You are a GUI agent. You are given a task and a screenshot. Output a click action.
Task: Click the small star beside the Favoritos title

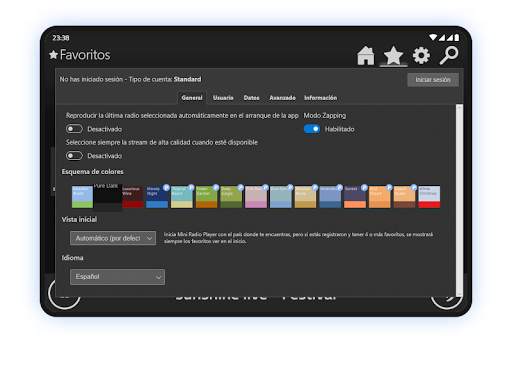click(x=53, y=55)
